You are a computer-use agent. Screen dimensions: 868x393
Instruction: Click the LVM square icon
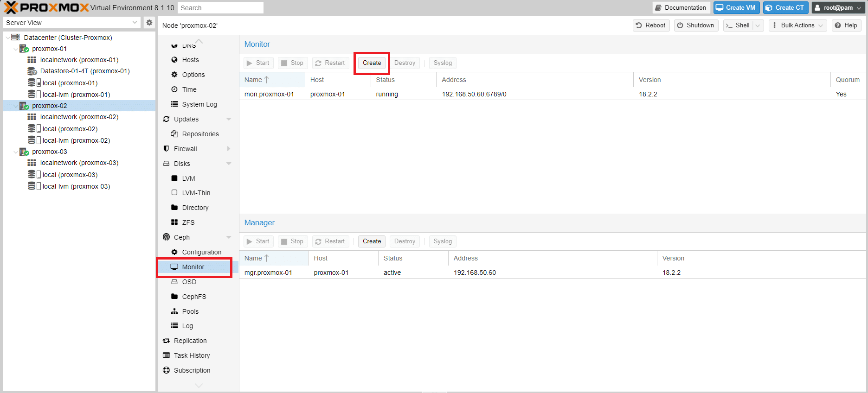coord(174,178)
